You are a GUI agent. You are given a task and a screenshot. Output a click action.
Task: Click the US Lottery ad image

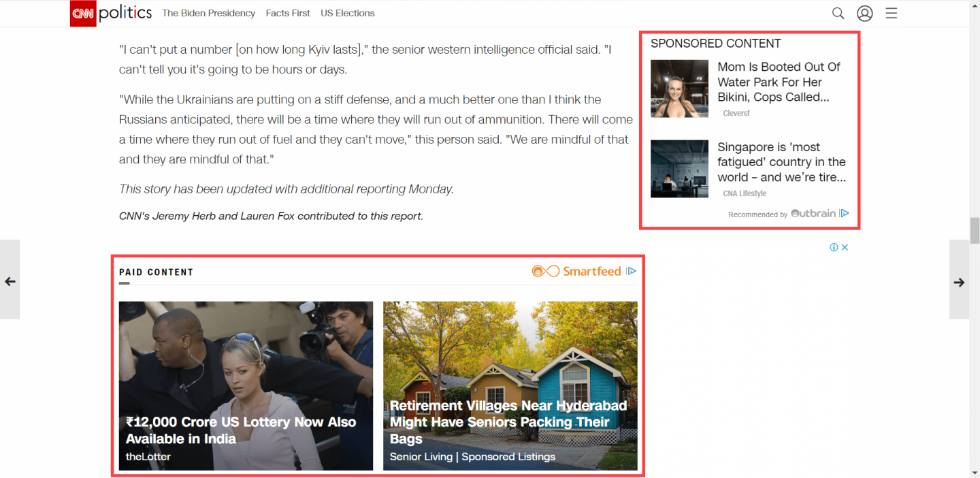click(246, 385)
